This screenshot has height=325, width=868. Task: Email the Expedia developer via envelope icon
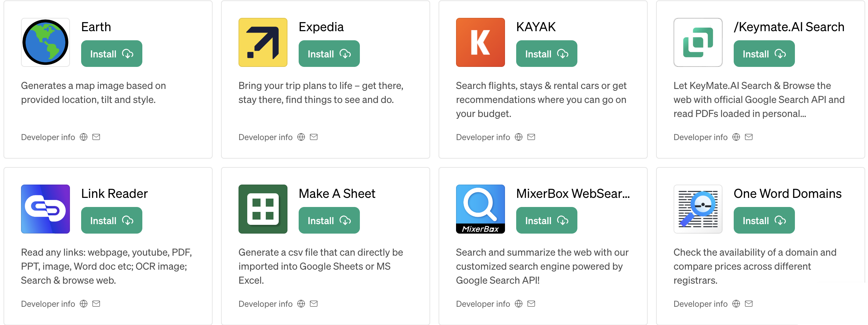(x=314, y=137)
